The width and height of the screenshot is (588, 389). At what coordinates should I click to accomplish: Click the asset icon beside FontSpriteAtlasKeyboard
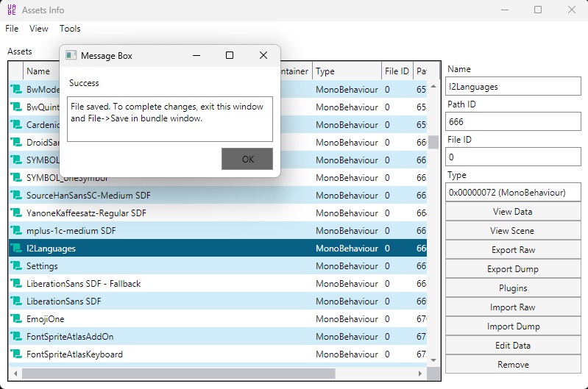pos(16,354)
